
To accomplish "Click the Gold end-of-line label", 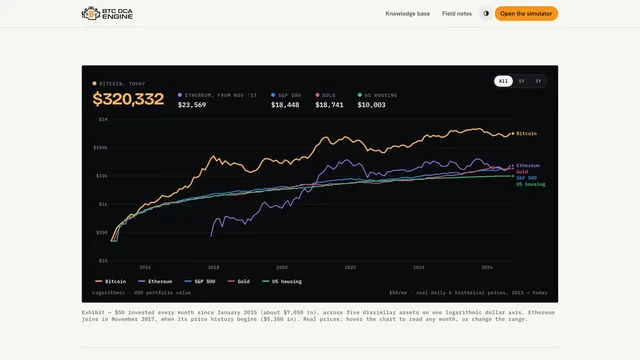I will point(522,172).
